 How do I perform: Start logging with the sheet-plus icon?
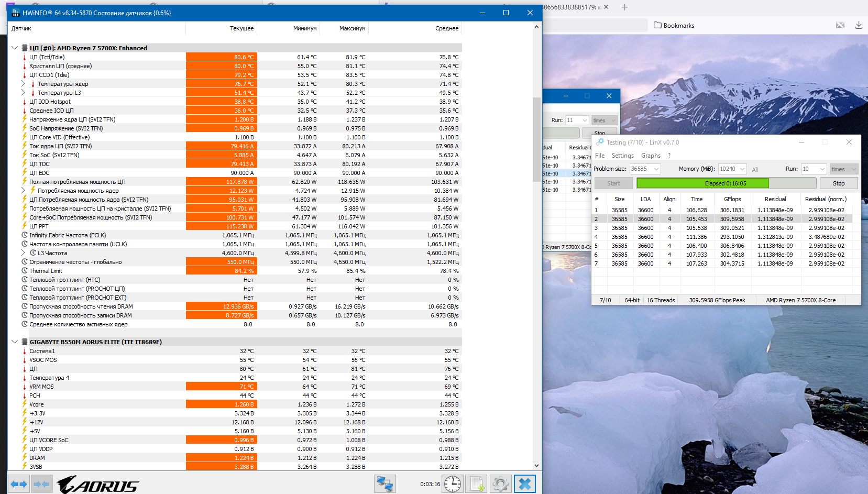click(x=477, y=484)
